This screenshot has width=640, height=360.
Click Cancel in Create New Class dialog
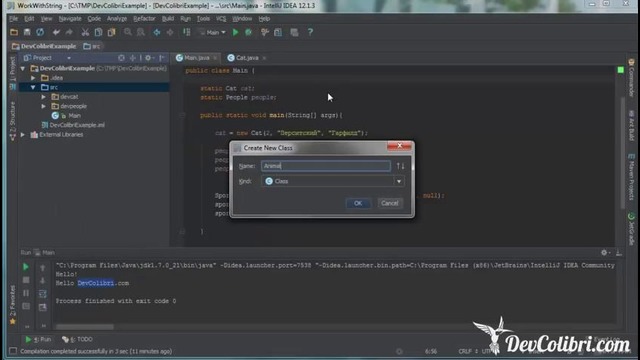(389, 203)
